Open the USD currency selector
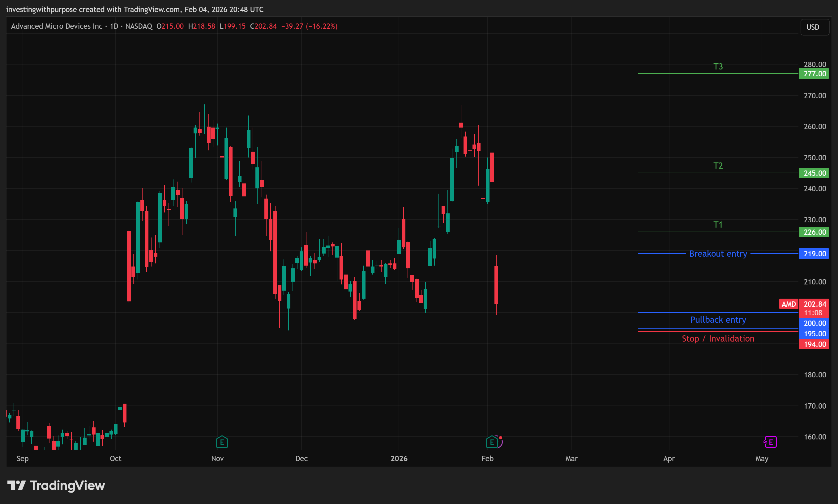 (814, 27)
